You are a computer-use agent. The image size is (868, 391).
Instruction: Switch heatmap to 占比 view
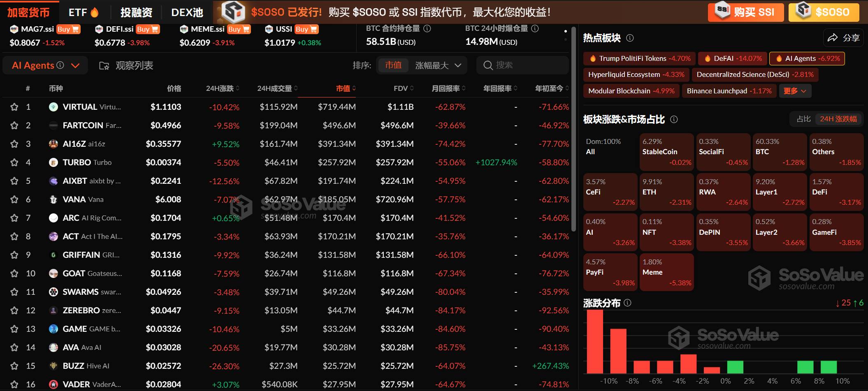pyautogui.click(x=803, y=119)
